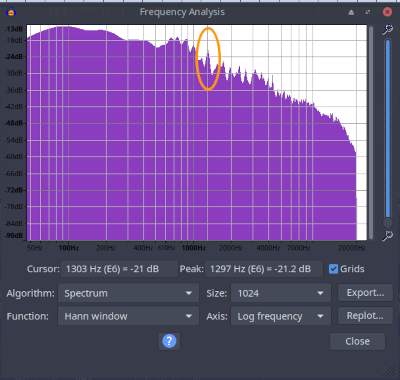The width and height of the screenshot is (400, 380).
Task: Open the Algorithm dropdown showing Spectrum
Action: pyautogui.click(x=128, y=293)
